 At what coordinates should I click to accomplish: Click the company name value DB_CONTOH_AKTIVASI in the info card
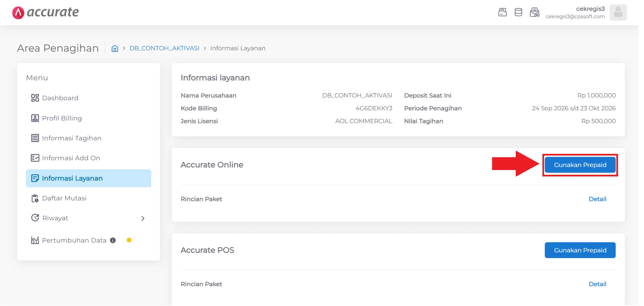click(357, 95)
